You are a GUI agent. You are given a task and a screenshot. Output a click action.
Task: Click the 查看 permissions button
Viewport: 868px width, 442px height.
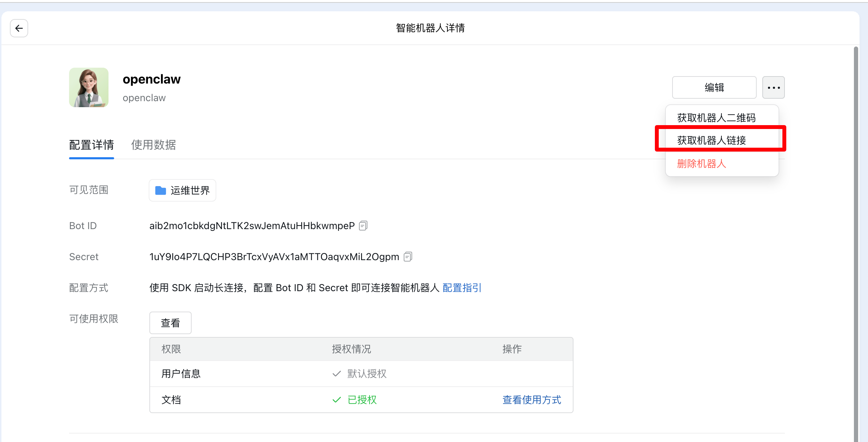(x=170, y=323)
